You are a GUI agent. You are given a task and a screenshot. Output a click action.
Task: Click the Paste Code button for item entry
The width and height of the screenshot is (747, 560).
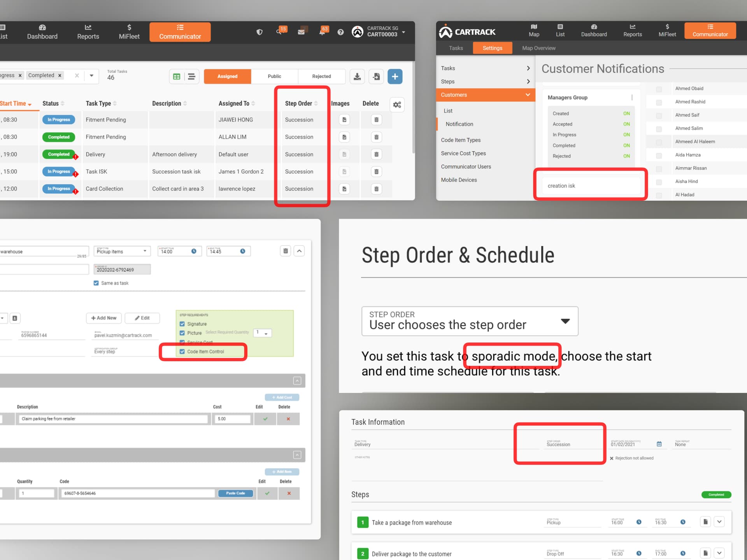coord(236,493)
